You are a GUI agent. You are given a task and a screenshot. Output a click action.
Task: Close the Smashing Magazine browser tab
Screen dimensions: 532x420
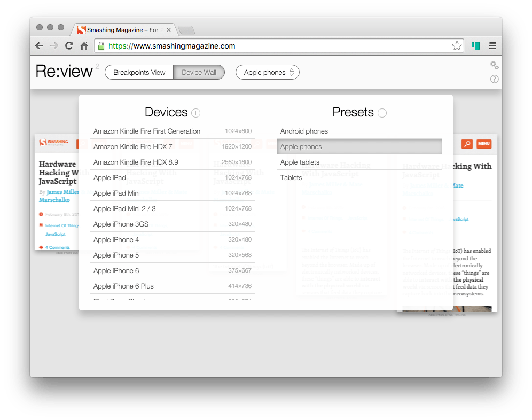coord(169,30)
